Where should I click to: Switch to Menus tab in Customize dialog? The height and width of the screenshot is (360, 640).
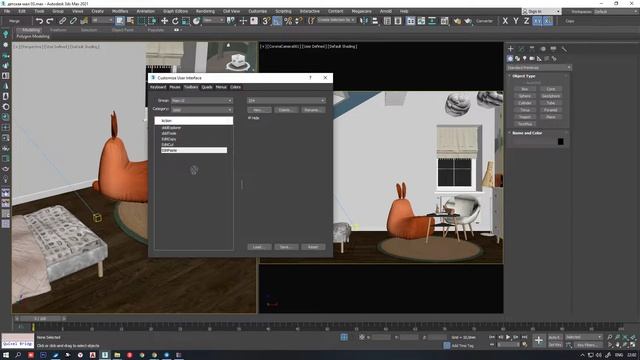tap(221, 87)
